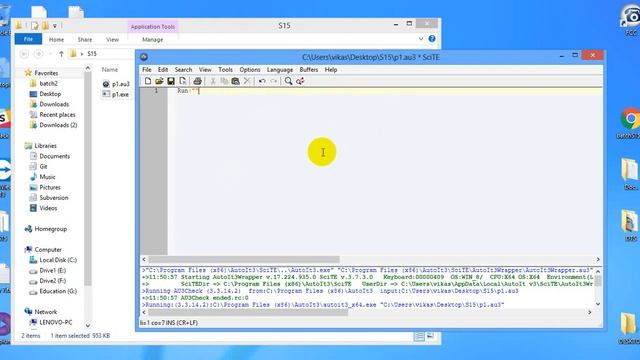Switch Explorer to details view icon
The width and height of the screenshot is (640, 360).
(419, 336)
